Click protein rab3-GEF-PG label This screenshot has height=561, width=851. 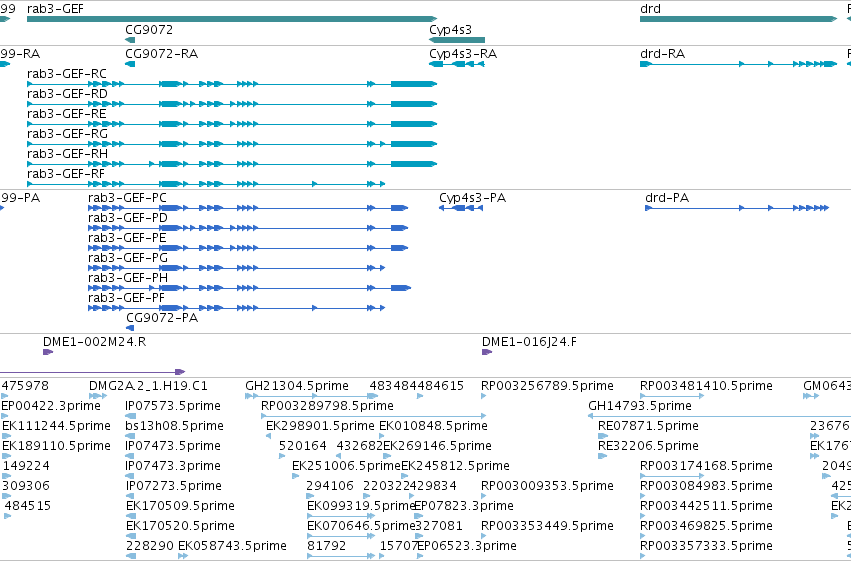(x=128, y=258)
